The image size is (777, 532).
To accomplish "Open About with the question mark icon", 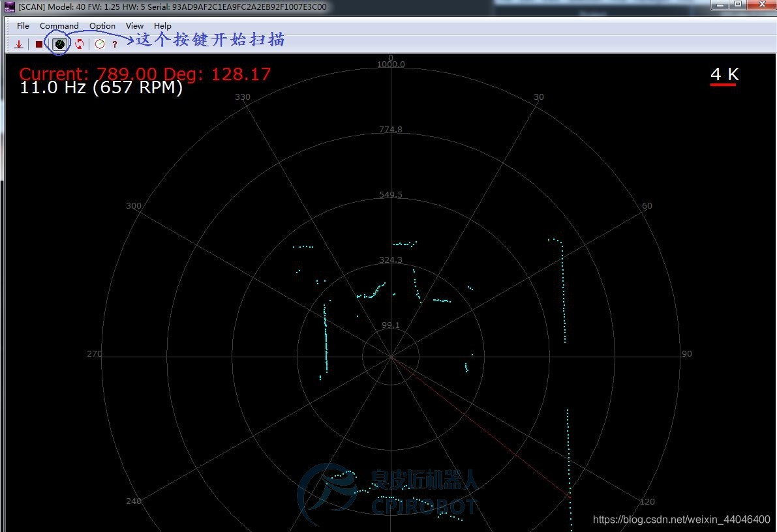I will [x=114, y=44].
